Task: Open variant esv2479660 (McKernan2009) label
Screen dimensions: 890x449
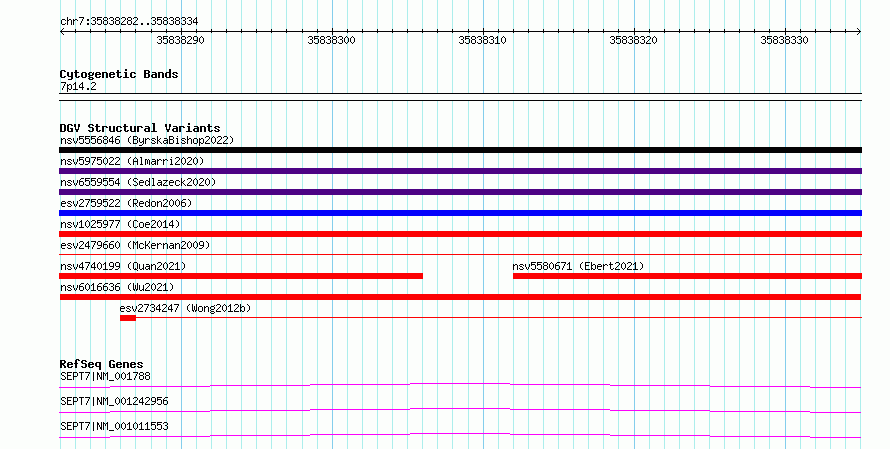Action: tap(135, 245)
